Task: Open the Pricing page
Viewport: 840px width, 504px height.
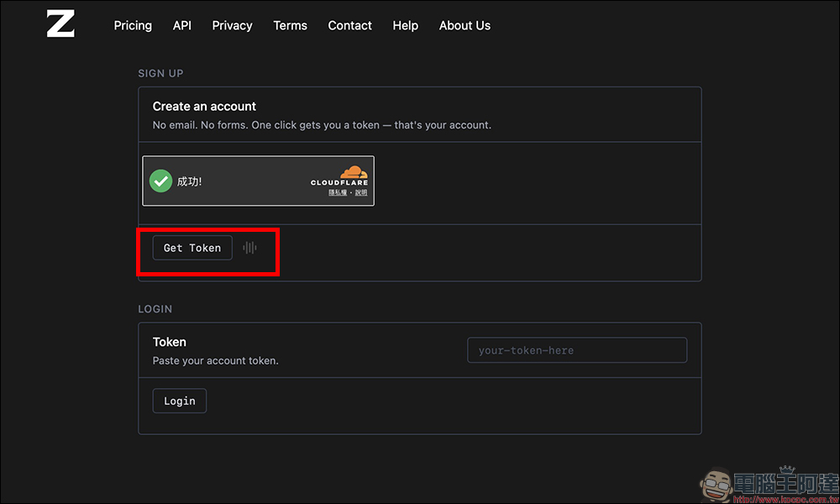Action: click(133, 25)
